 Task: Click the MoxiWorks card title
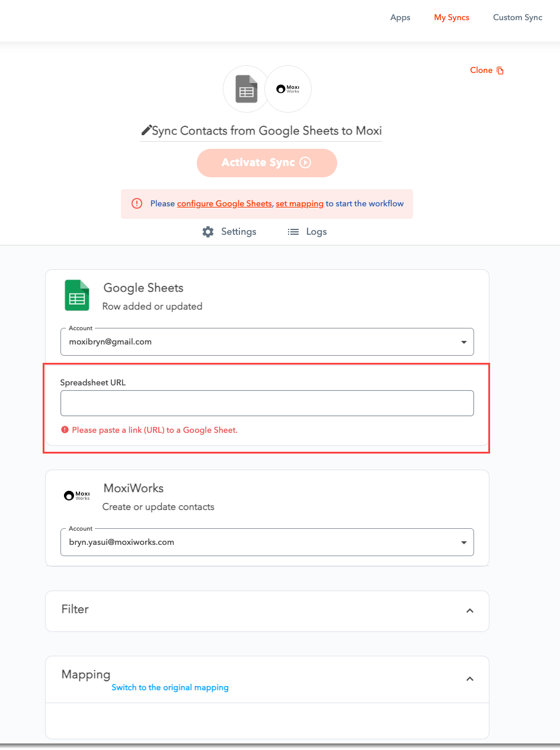133,489
